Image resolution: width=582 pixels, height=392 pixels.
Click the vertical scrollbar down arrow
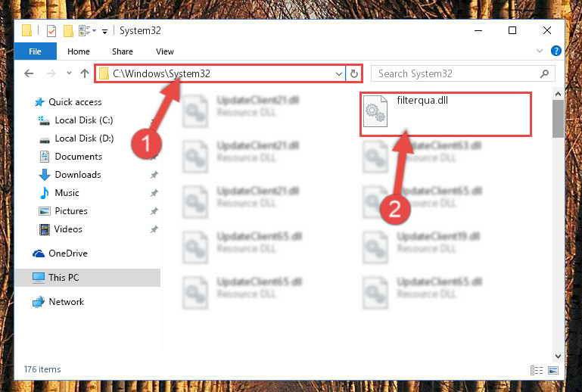coord(558,356)
